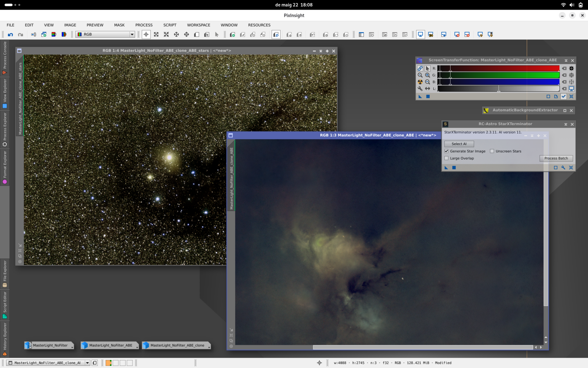Reset the G channel in ScreenTransferFunction

(564, 75)
